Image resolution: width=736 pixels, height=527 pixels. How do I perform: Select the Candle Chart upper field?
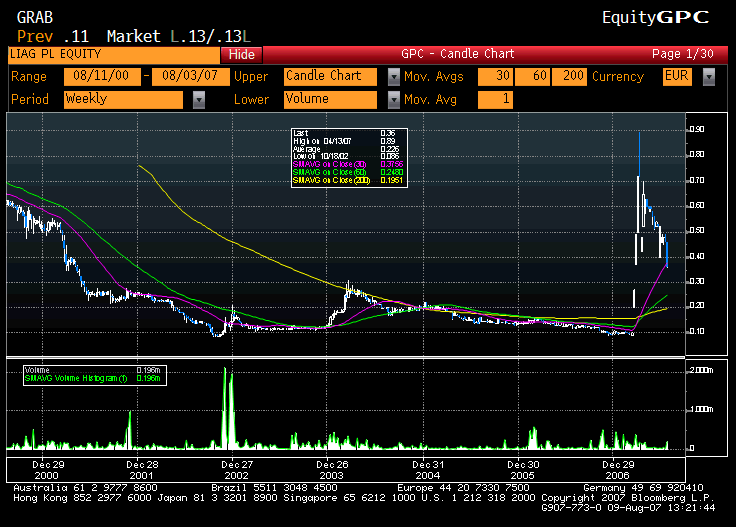pyautogui.click(x=330, y=76)
